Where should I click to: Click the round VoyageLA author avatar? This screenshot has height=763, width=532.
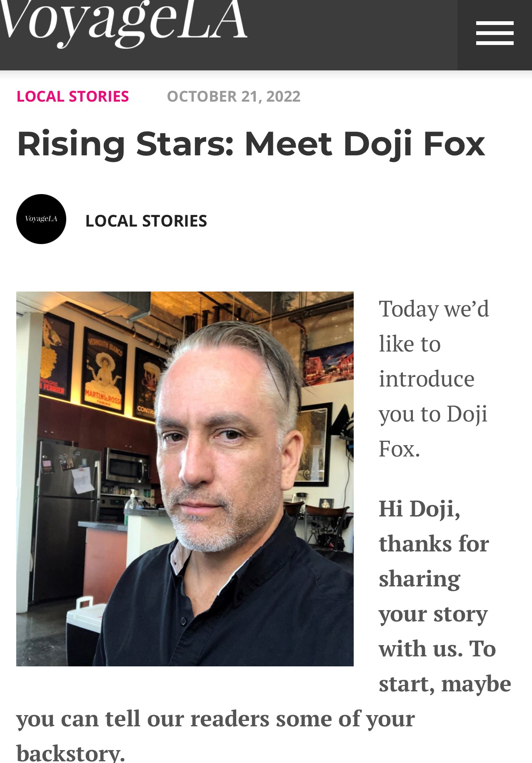41,219
